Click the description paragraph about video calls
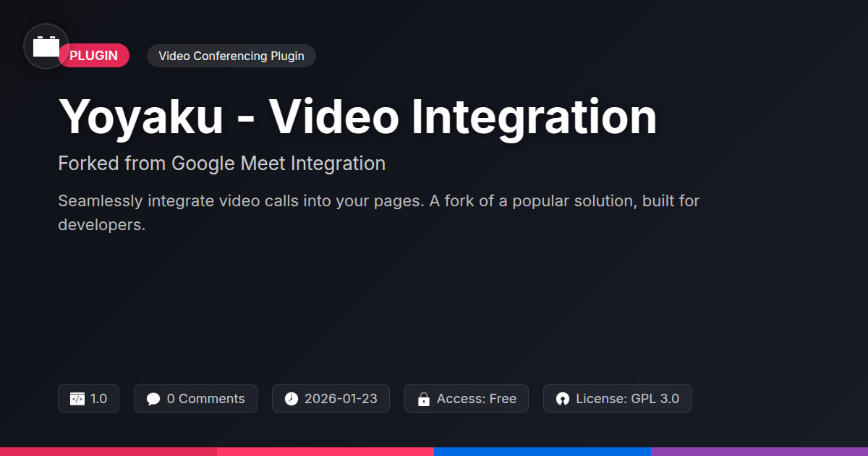The width and height of the screenshot is (868, 456). (x=378, y=212)
